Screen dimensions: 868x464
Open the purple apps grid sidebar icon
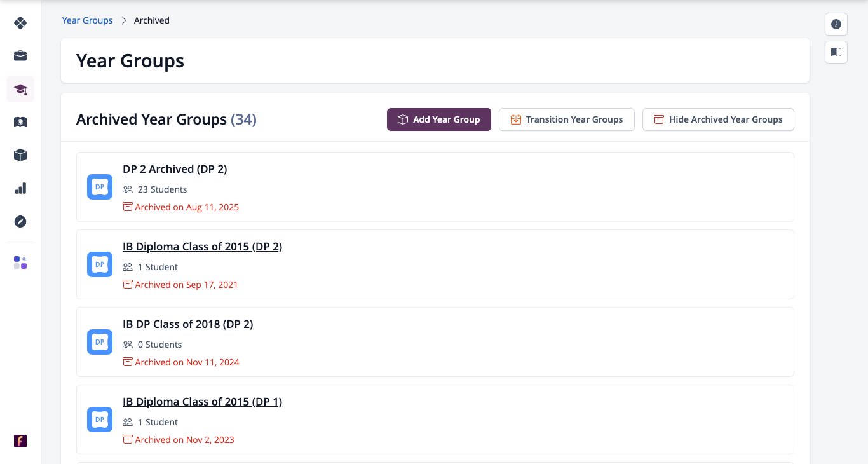(x=20, y=263)
